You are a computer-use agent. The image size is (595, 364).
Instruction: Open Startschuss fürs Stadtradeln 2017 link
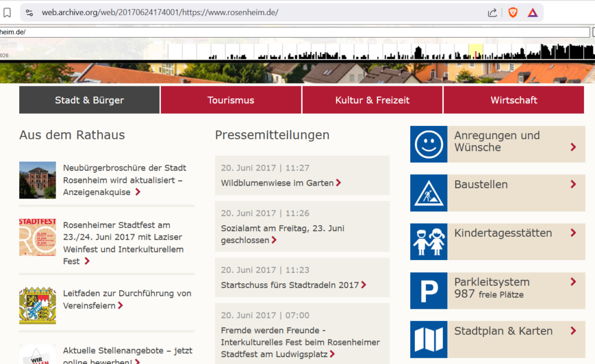click(x=290, y=285)
